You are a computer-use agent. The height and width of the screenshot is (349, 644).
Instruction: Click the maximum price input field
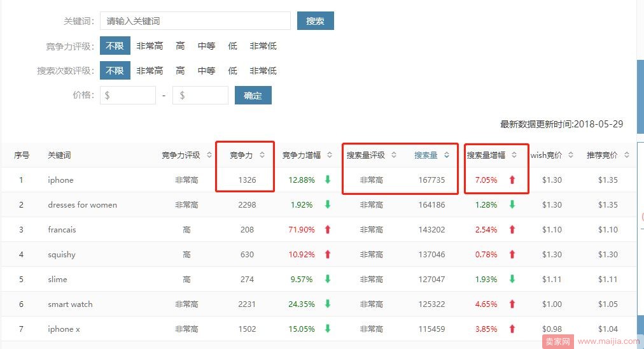coord(200,96)
